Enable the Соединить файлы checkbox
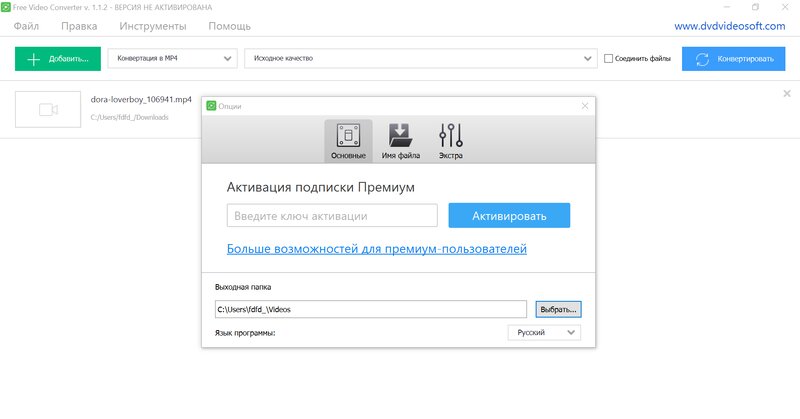The height and width of the screenshot is (419, 800). 608,59
